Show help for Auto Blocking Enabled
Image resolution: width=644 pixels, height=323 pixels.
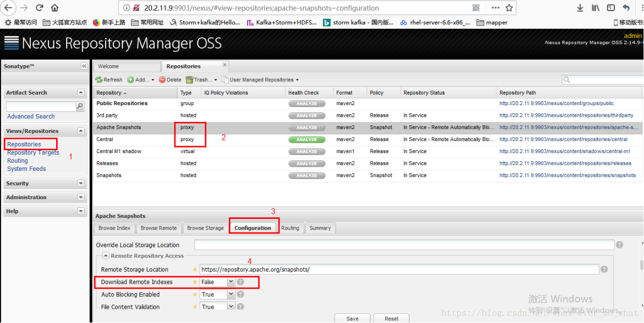click(x=241, y=294)
